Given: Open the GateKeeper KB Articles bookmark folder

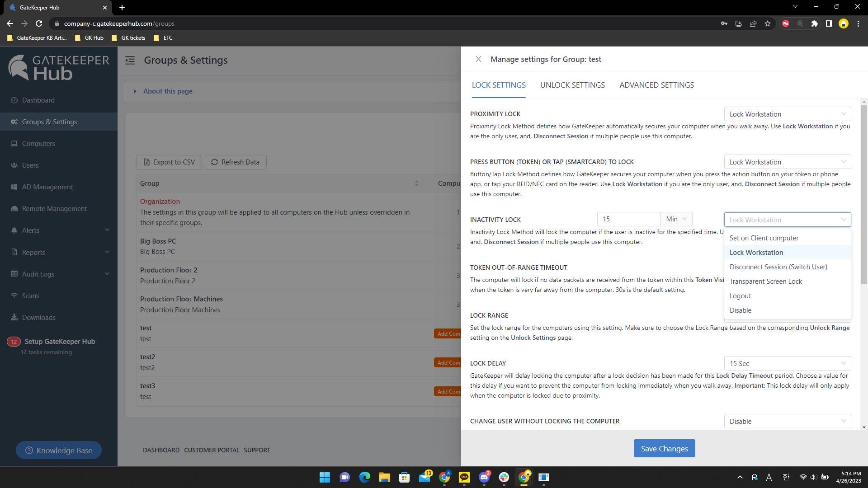Looking at the screenshot, I should (37, 38).
